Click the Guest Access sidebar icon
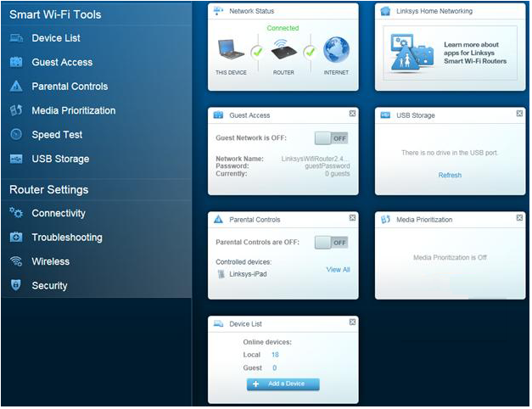 pyautogui.click(x=16, y=62)
